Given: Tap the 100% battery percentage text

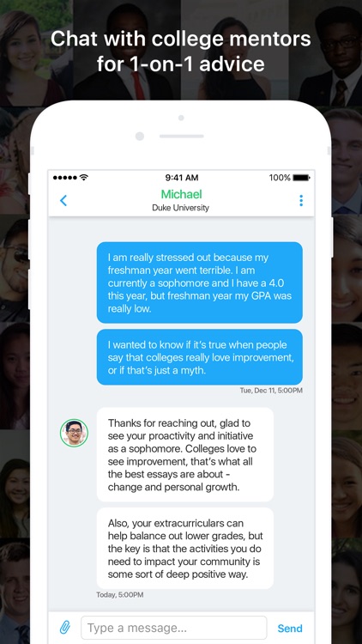Looking at the screenshot, I should pos(280,178).
